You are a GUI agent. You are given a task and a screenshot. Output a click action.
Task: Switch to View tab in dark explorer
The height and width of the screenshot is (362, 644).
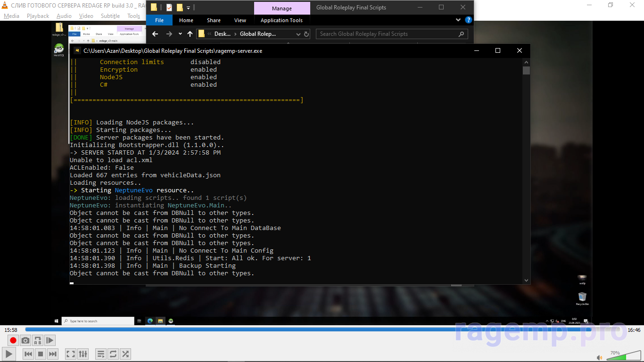[x=240, y=20]
